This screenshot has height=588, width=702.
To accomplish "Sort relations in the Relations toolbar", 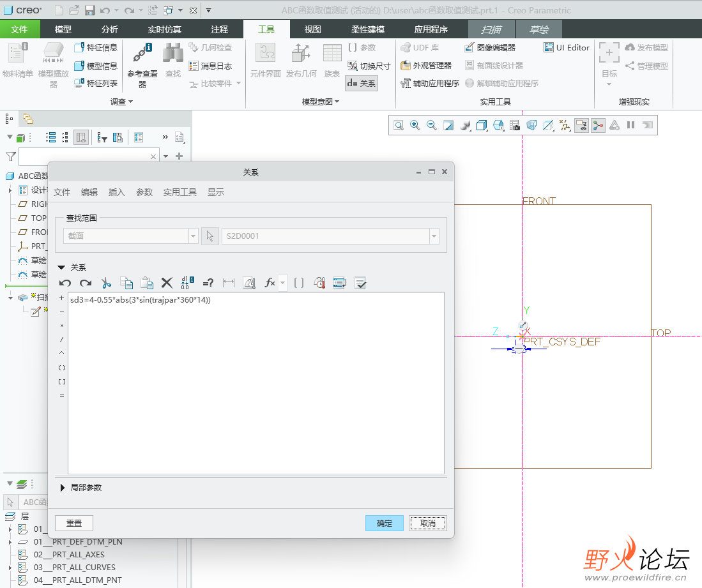I will 339,283.
